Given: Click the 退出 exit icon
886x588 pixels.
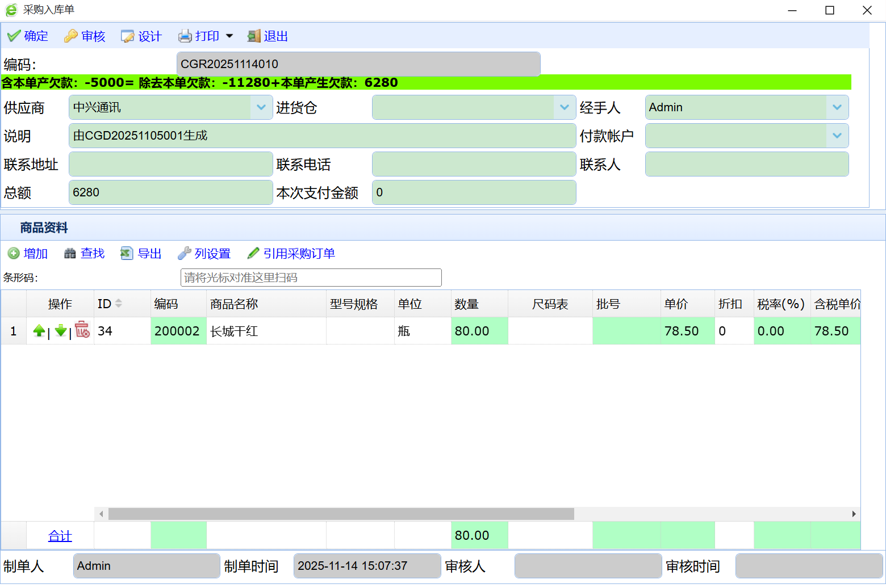Looking at the screenshot, I should [254, 36].
